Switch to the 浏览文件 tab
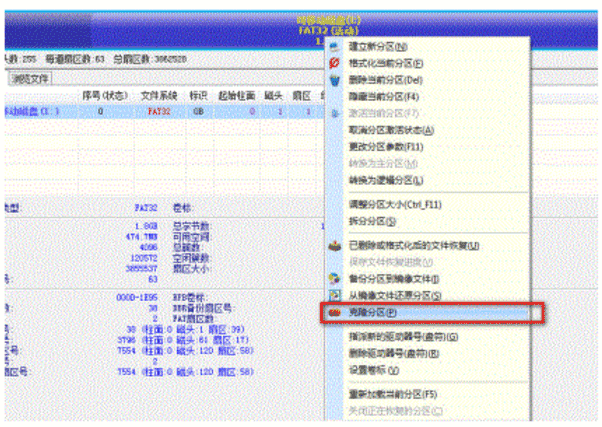Screen dimensions: 602x427 tap(30, 78)
